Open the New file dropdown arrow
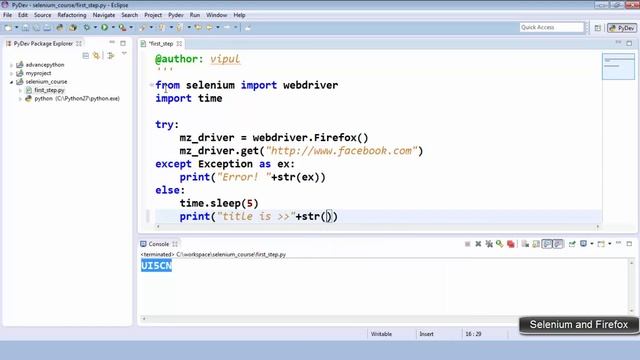The image size is (640, 360). click(16, 27)
